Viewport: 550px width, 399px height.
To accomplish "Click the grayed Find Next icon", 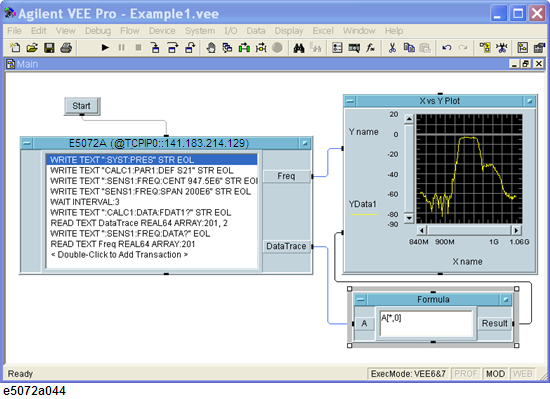I will (x=316, y=48).
